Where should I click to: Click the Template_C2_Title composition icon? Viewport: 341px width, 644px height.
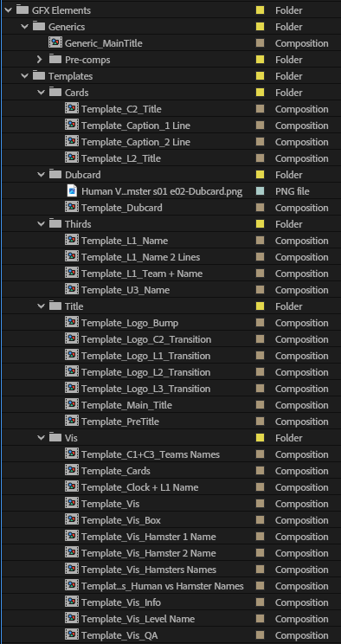click(x=72, y=108)
